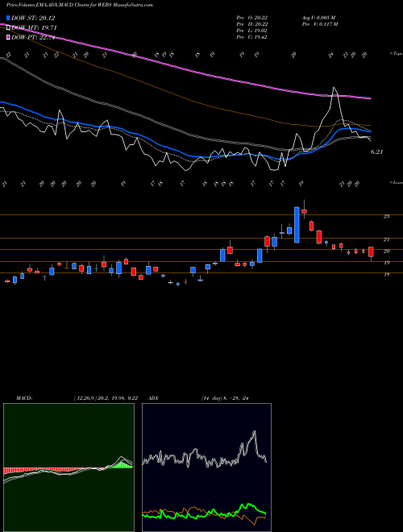Click the magenta DOW PT legend swatch
This screenshot has width=403, height=532.
9,37
